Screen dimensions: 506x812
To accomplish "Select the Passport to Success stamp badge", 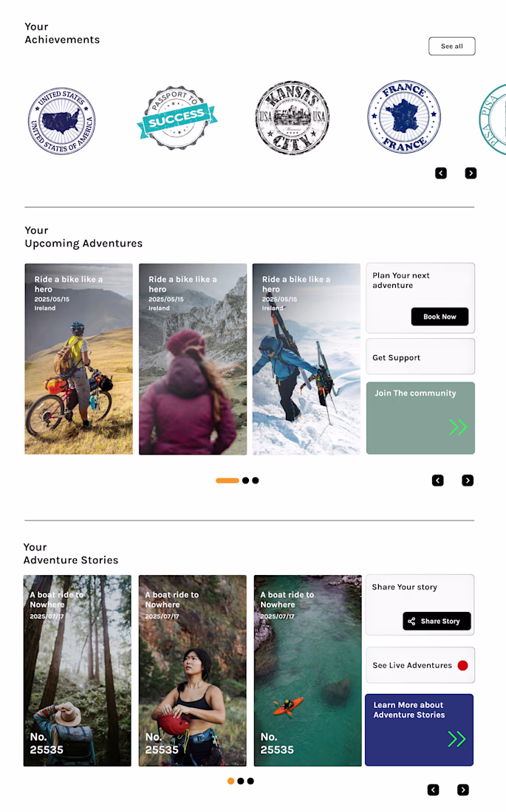I will [x=177, y=118].
